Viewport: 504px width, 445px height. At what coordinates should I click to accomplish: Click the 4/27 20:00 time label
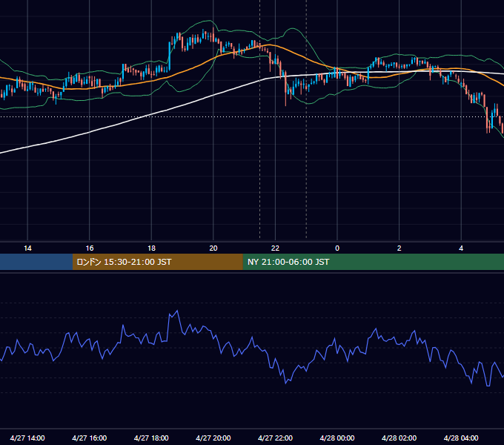[213, 438]
